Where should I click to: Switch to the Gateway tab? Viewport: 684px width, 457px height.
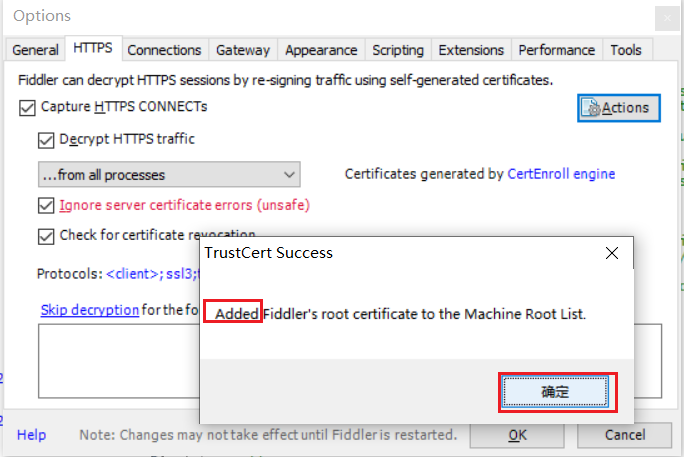[x=243, y=50]
